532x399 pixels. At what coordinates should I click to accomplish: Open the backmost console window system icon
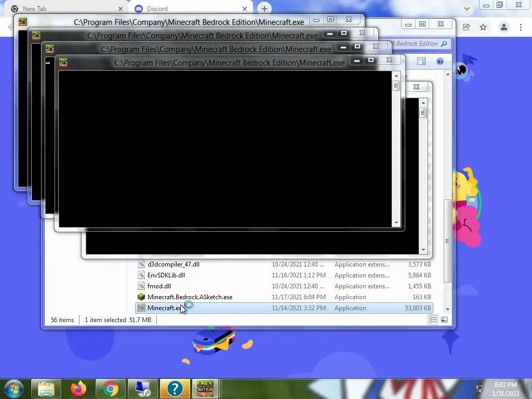(23, 22)
